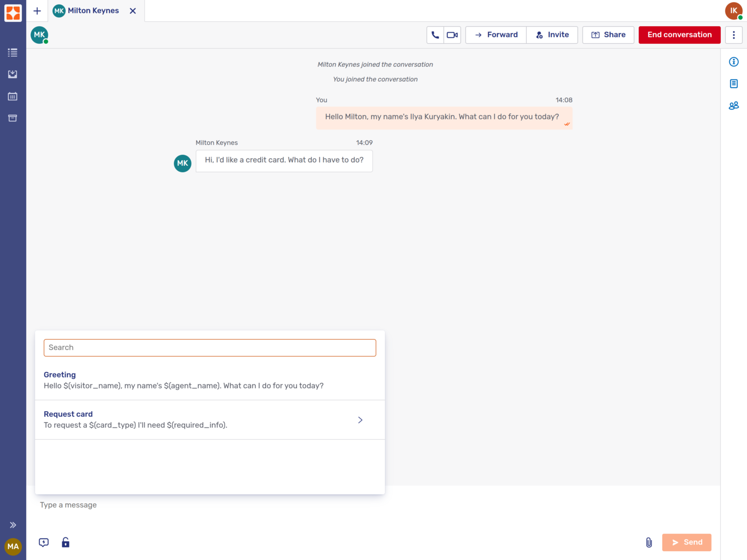Screen dimensions: 747x560
Task: Open the visitor info panel
Action: pos(733,62)
